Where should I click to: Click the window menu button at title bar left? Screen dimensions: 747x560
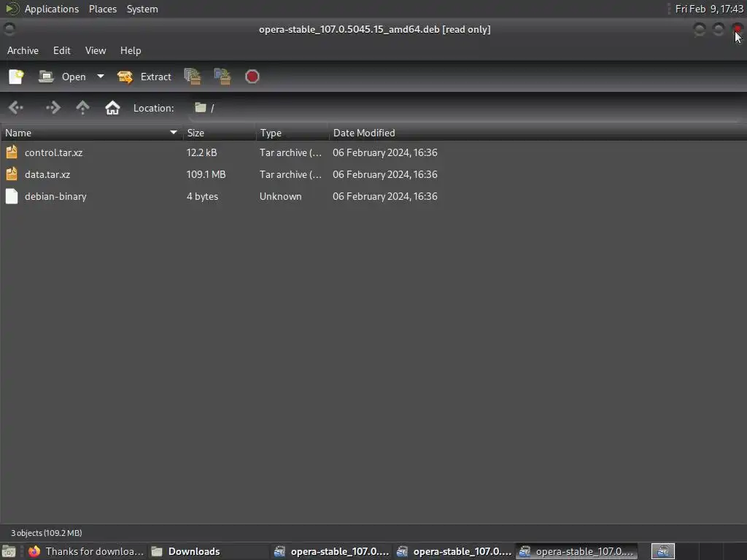pos(9,29)
